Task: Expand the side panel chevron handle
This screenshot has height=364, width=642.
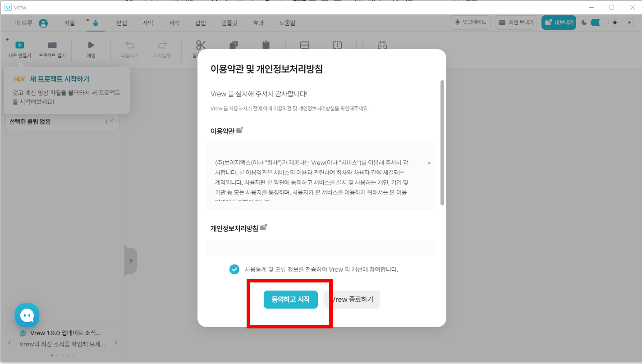Action: [130, 261]
